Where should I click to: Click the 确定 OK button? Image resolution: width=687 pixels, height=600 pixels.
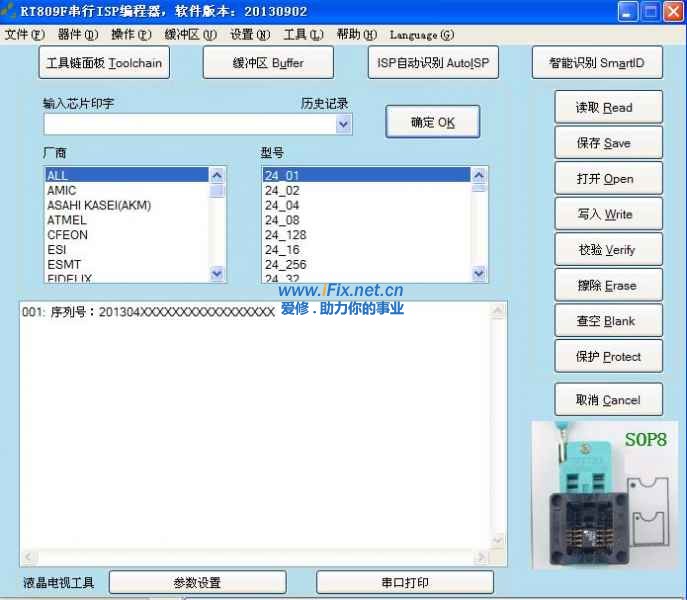[x=432, y=122]
